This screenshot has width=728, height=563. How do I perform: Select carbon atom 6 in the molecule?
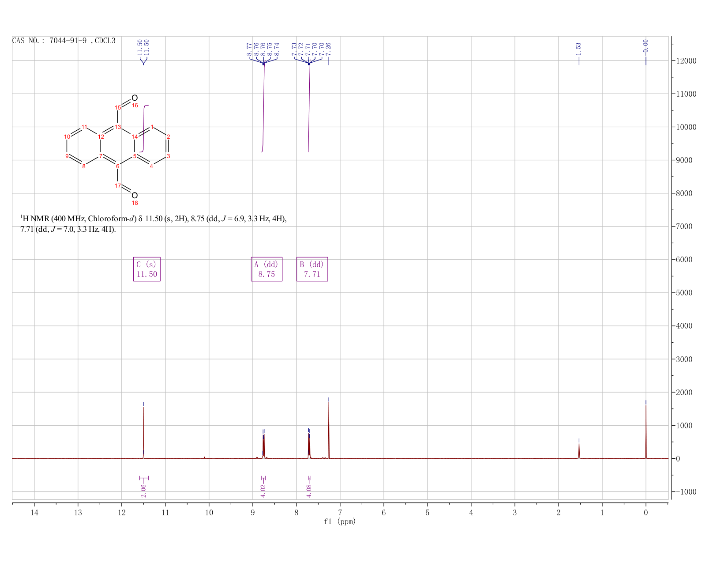tap(118, 166)
